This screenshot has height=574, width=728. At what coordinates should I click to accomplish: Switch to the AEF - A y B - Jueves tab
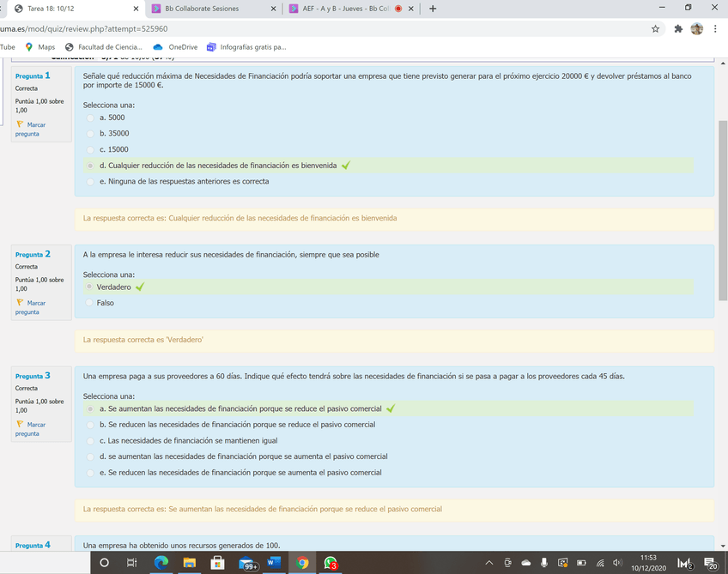tap(343, 9)
